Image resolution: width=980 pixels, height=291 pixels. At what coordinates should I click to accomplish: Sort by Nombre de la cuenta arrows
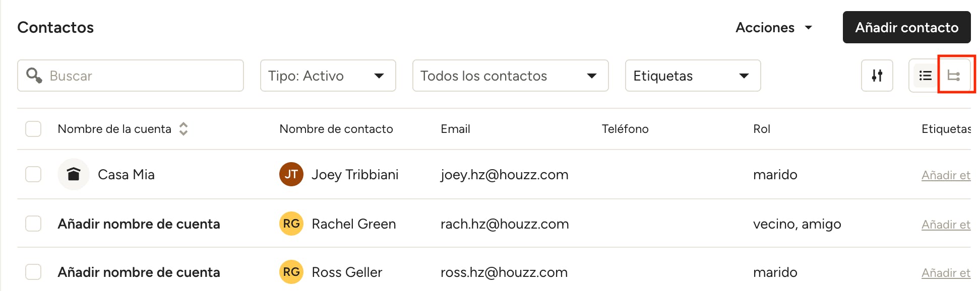point(183,129)
